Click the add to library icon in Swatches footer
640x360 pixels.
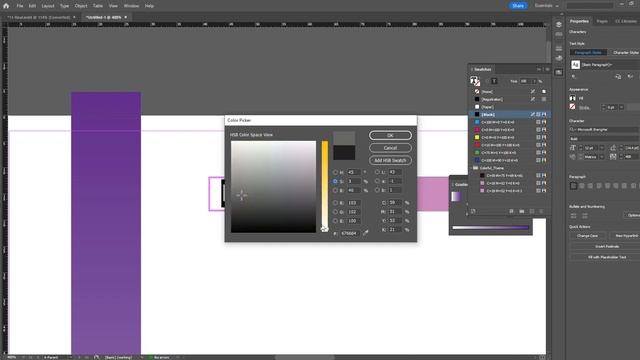[x=473, y=211]
